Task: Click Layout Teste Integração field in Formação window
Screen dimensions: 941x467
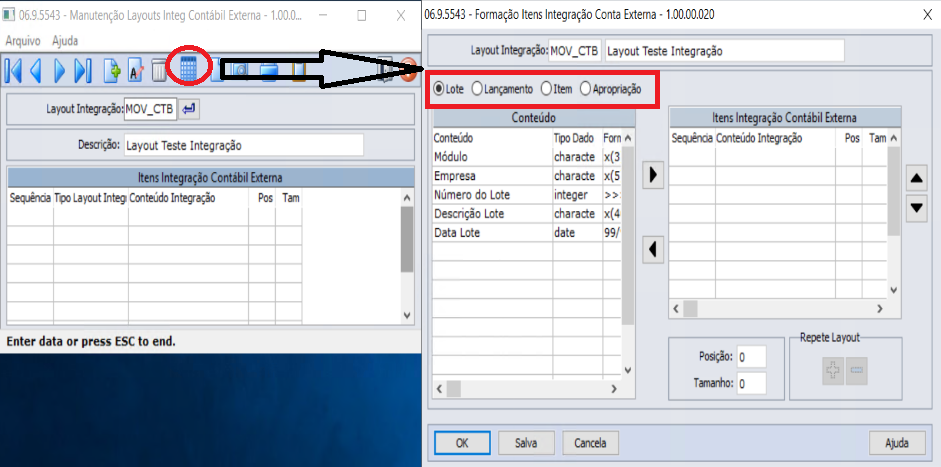Action: (x=725, y=51)
